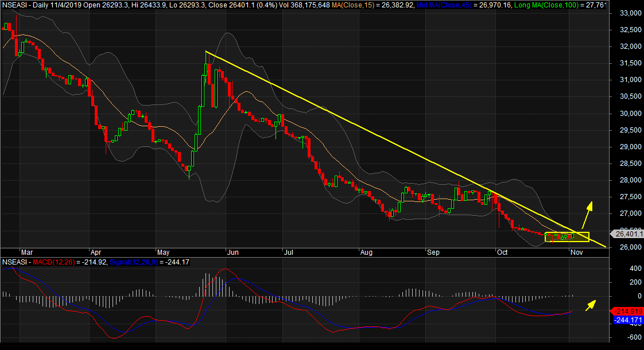The width and height of the screenshot is (644, 350).
Task: Click the 31,500 price axis label
Action: [630, 63]
